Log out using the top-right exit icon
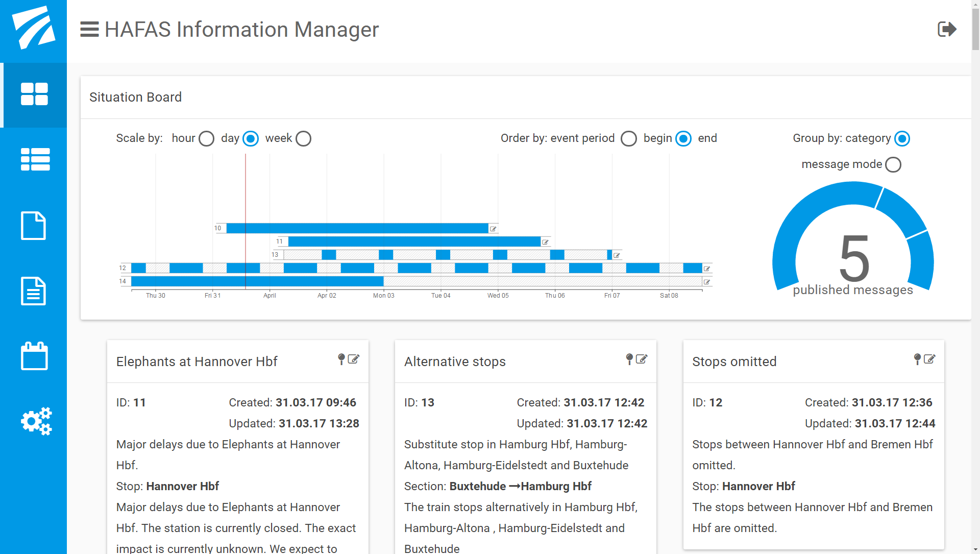Image resolution: width=980 pixels, height=554 pixels. click(x=948, y=29)
